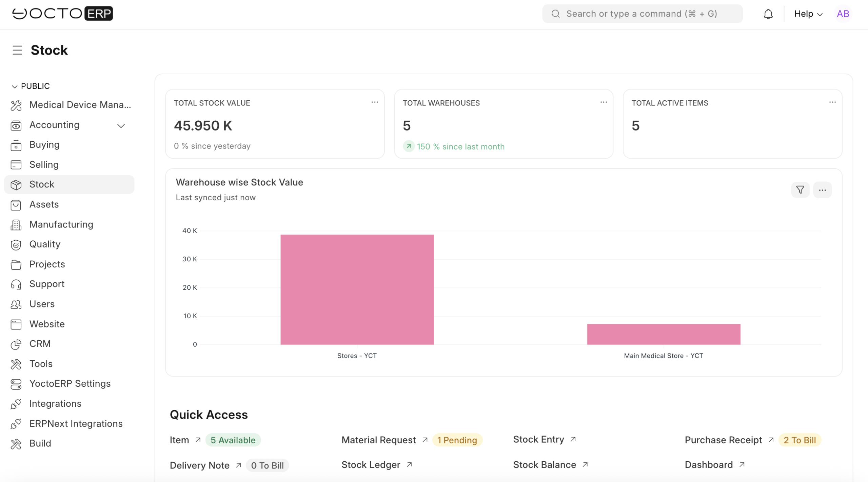Image resolution: width=868 pixels, height=482 pixels.
Task: Click the AB user avatar
Action: (843, 14)
